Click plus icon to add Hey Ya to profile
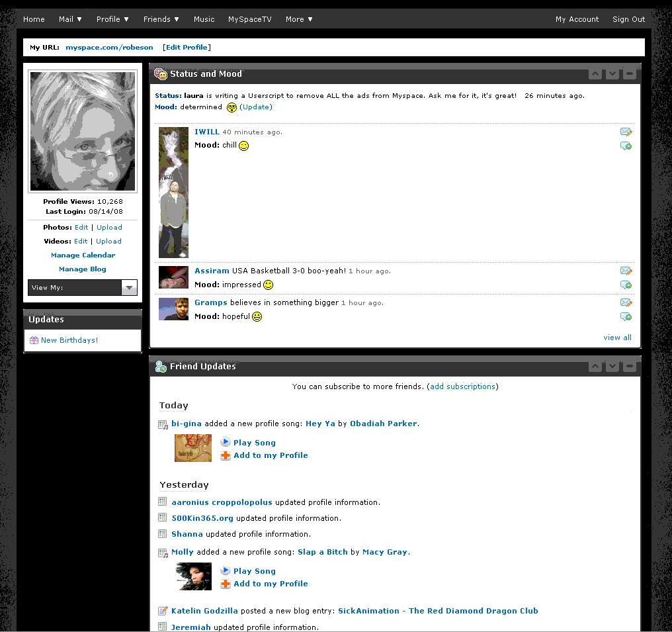The width and height of the screenshot is (672, 632). [x=226, y=455]
